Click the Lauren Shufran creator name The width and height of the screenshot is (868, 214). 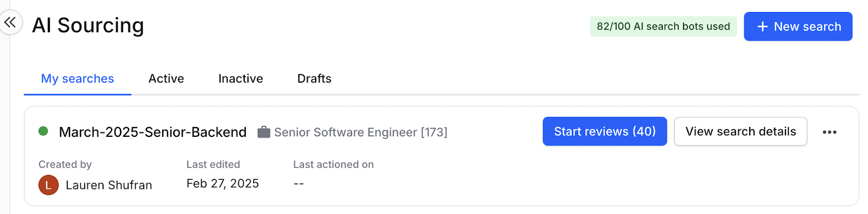click(108, 185)
